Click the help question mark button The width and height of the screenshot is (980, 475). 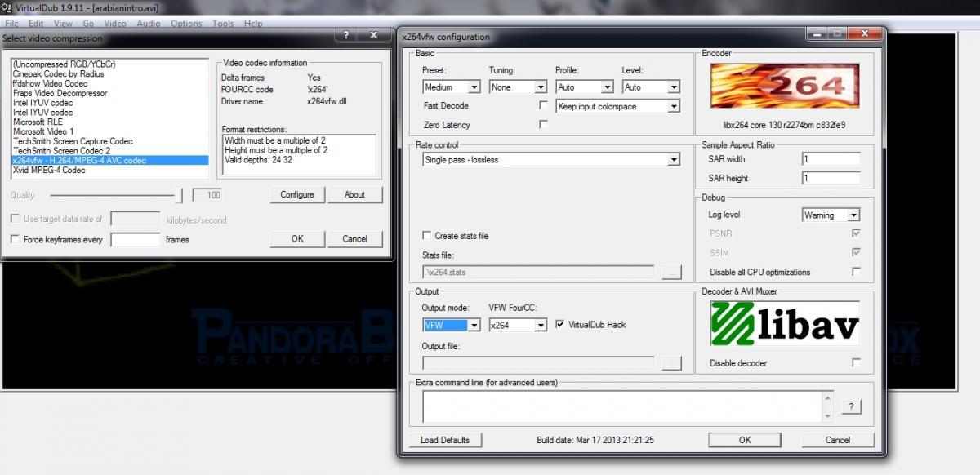[x=851, y=407]
